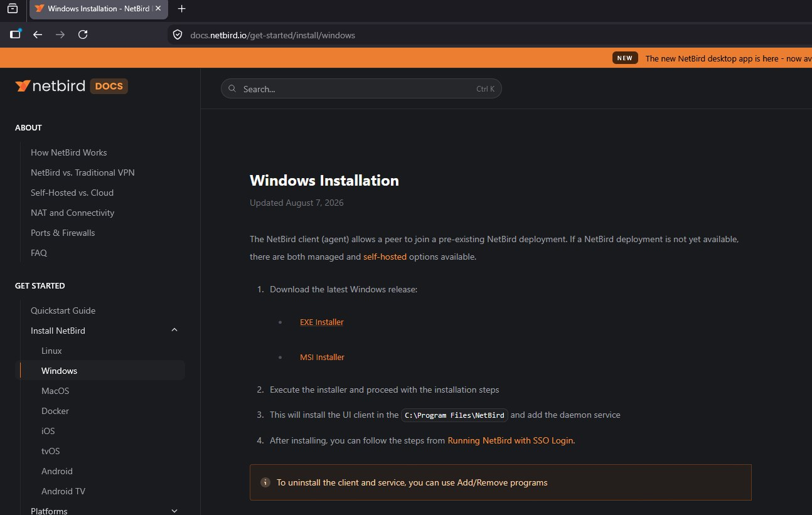Click the Windows Installation heading

[324, 181]
